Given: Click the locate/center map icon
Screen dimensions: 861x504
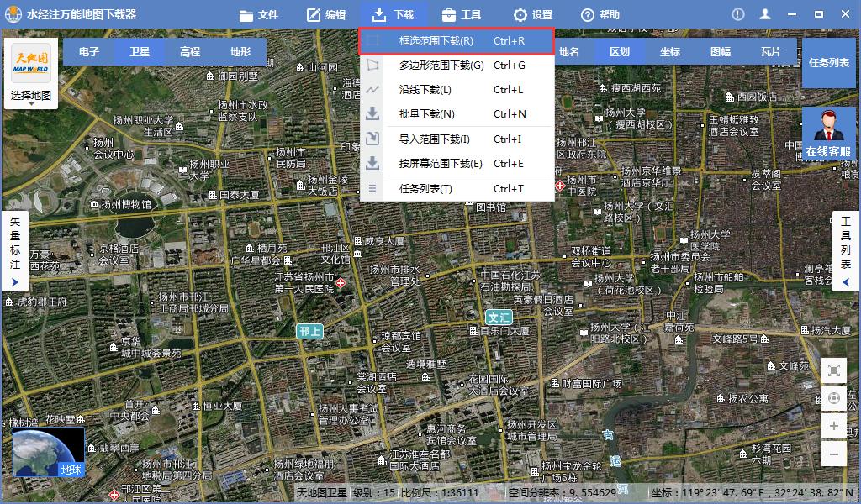Looking at the screenshot, I should click(x=833, y=398).
